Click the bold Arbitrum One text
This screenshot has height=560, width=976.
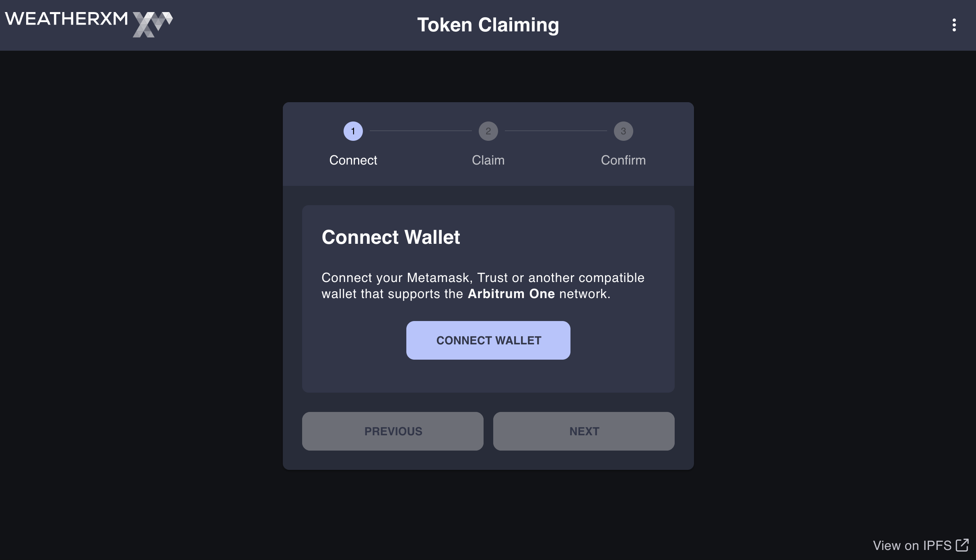(511, 294)
